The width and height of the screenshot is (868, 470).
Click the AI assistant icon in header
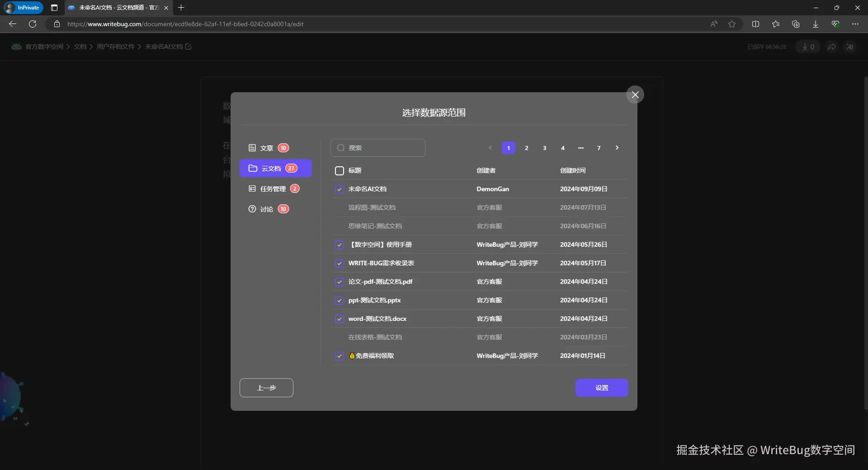(850, 47)
